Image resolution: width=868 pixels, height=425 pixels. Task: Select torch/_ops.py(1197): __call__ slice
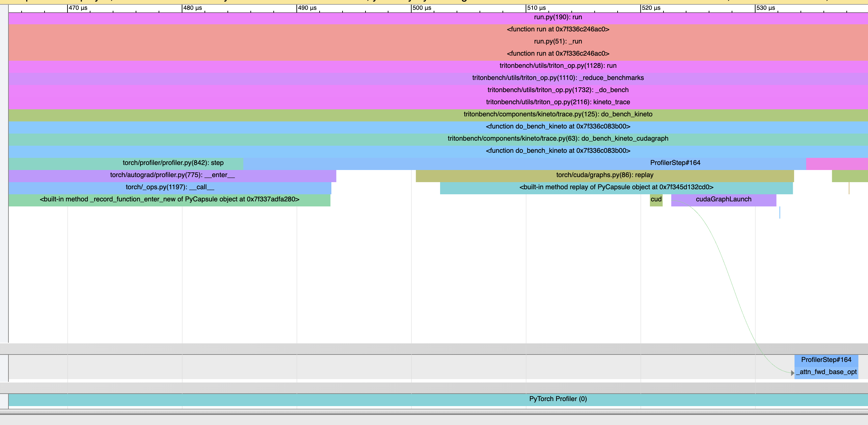point(170,187)
